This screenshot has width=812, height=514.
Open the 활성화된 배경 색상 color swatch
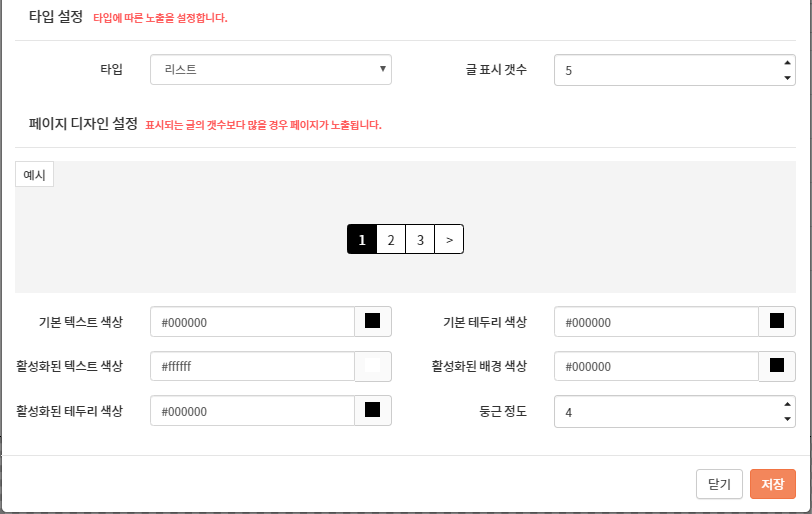pyautogui.click(x=777, y=366)
